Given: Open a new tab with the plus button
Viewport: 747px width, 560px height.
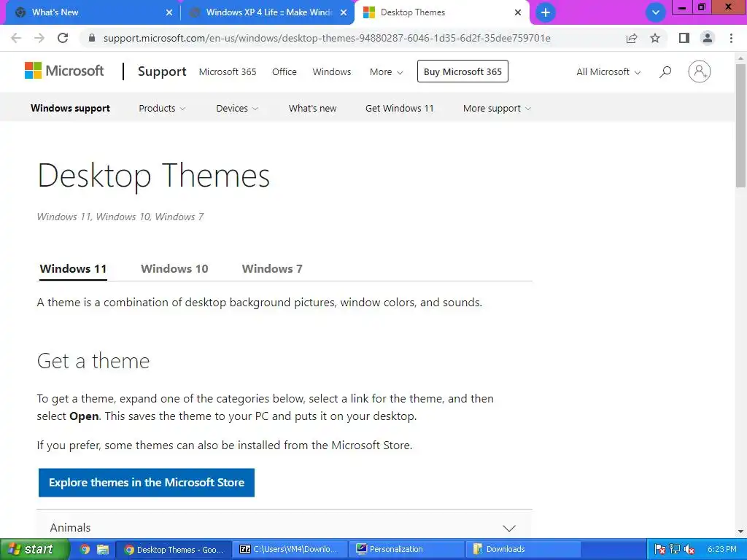Looking at the screenshot, I should click(x=546, y=12).
